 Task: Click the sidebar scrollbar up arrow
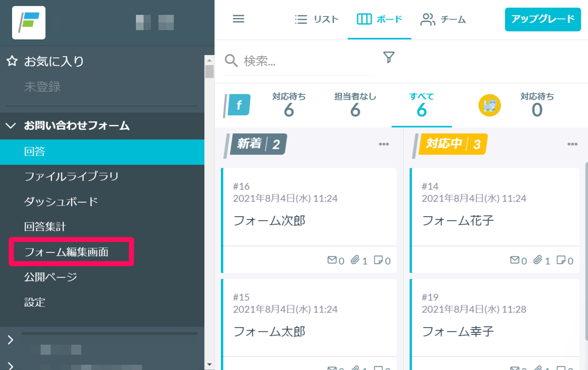209,60
